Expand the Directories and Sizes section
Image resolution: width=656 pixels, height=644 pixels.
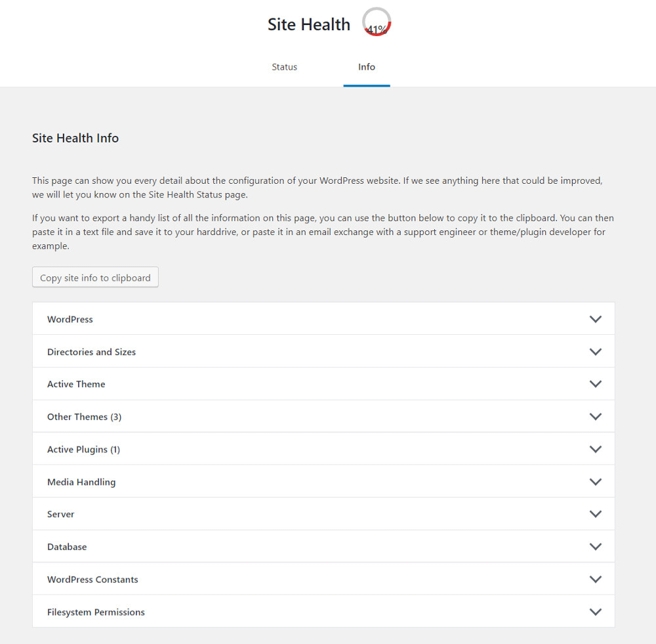point(323,351)
